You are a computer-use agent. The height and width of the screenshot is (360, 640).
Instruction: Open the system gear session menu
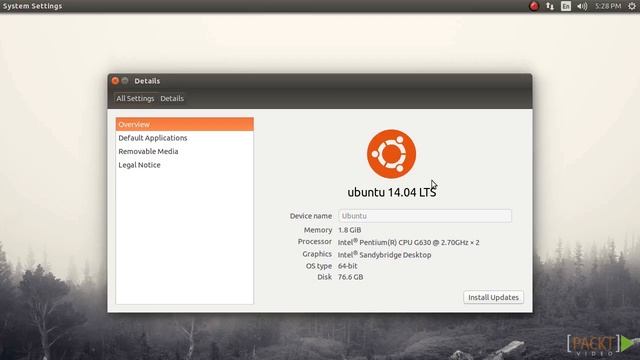631,6
